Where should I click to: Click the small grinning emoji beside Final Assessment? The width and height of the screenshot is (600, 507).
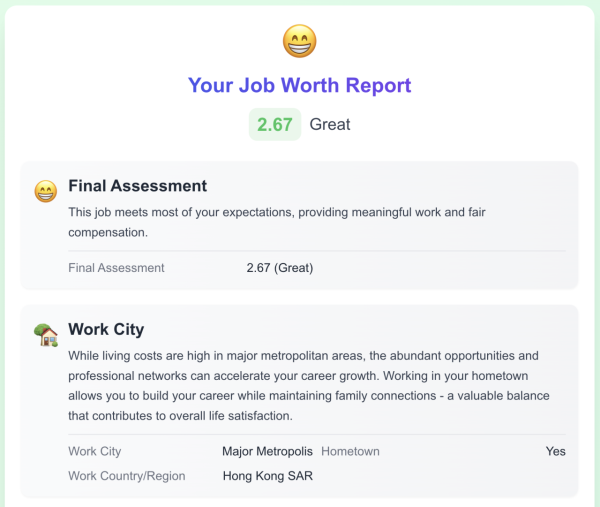click(x=45, y=190)
